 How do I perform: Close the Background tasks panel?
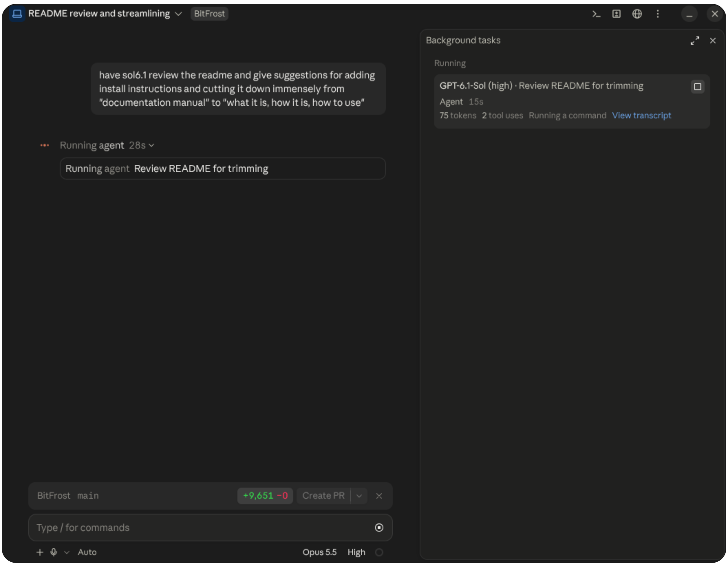[x=713, y=41]
